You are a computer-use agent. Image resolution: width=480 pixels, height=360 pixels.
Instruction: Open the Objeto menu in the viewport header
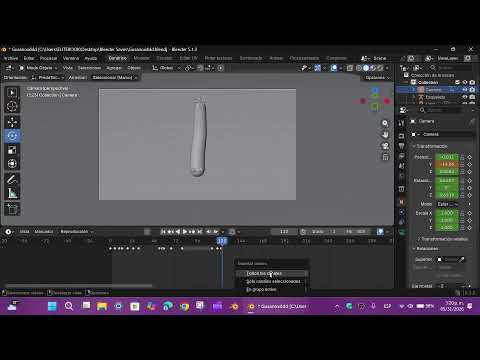pyautogui.click(x=134, y=68)
